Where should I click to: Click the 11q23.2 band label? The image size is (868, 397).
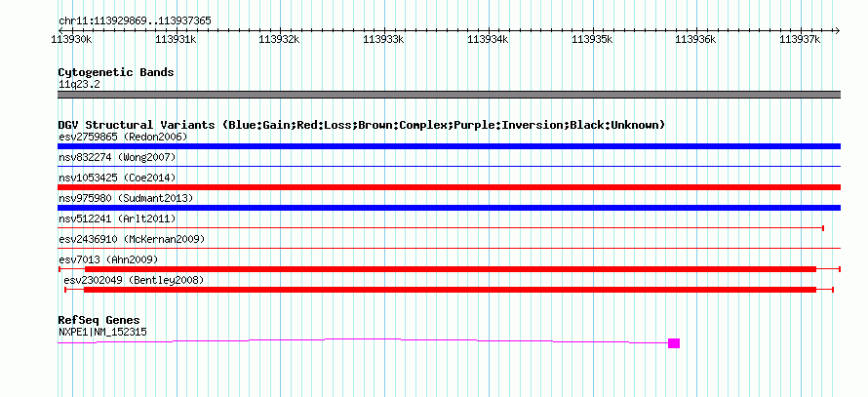pyautogui.click(x=79, y=85)
